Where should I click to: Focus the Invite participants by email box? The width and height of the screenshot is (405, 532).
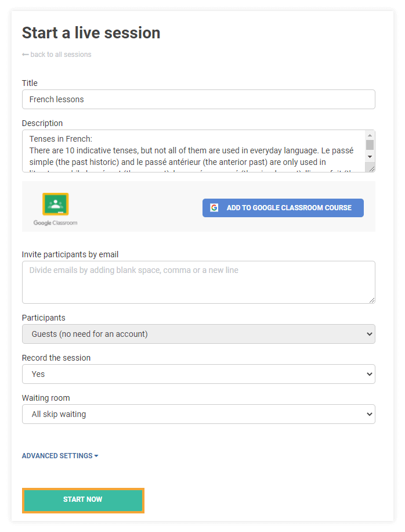click(198, 282)
